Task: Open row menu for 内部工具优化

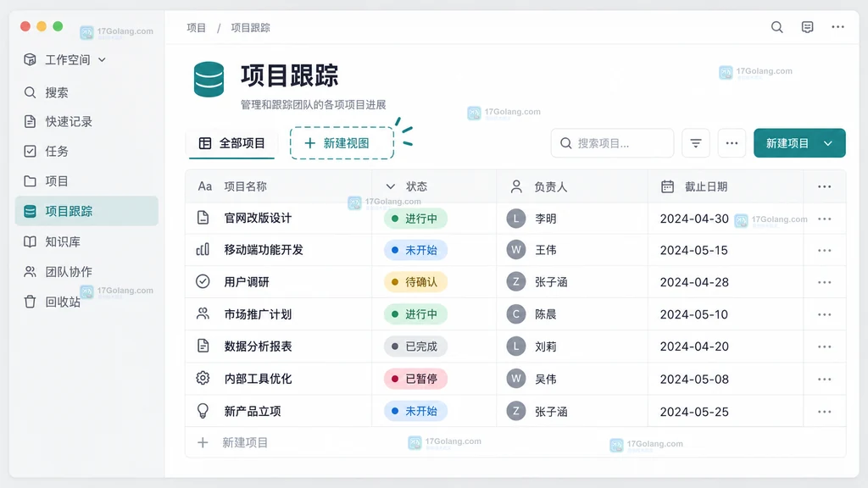Action: pos(824,379)
